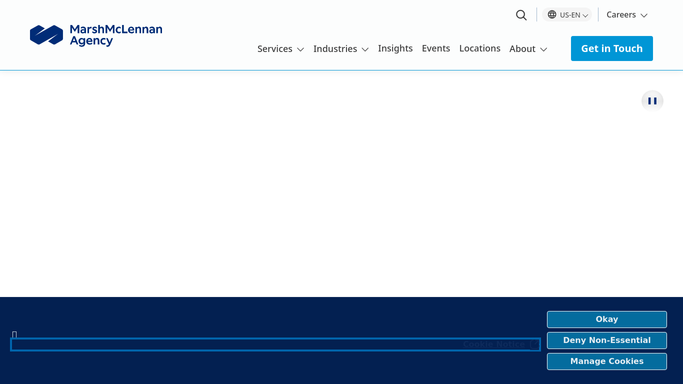683x384 pixels.
Task: Go to the Events page
Action: (x=436, y=48)
